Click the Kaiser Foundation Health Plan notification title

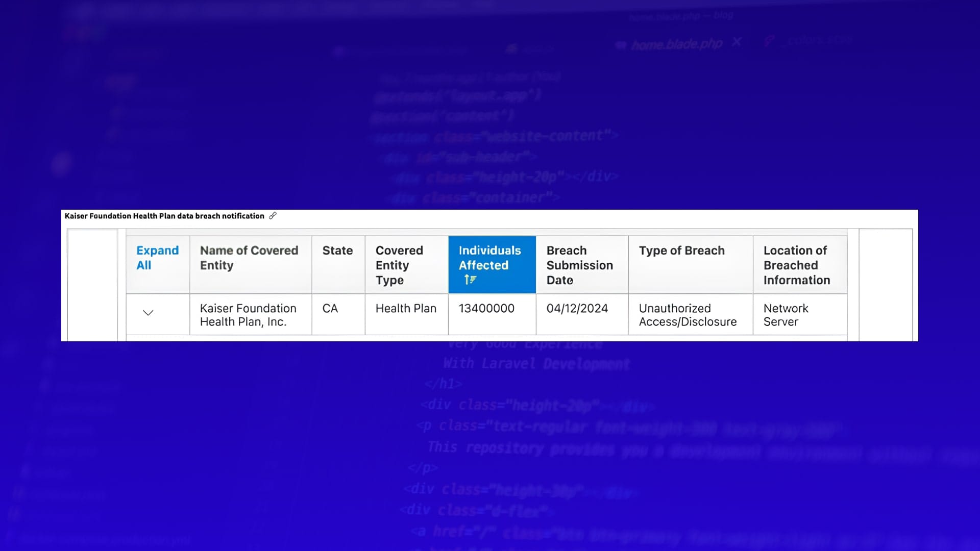point(164,216)
